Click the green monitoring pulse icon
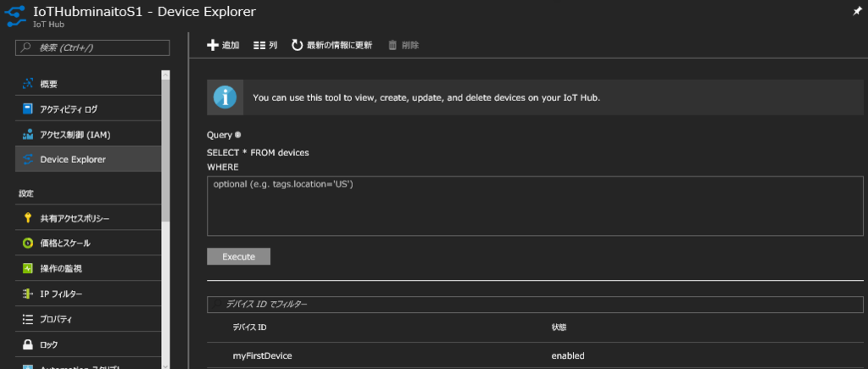Viewport: 868px width, 369px height. [28, 269]
